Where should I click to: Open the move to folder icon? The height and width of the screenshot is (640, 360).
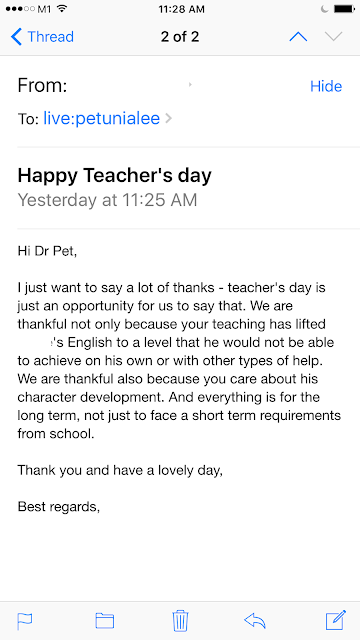click(x=104, y=621)
